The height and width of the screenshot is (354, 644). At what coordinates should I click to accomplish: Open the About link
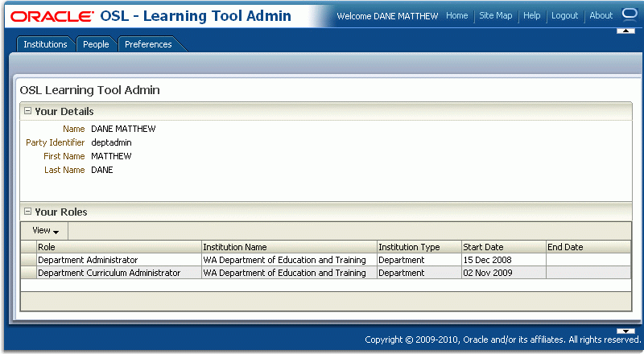601,15
